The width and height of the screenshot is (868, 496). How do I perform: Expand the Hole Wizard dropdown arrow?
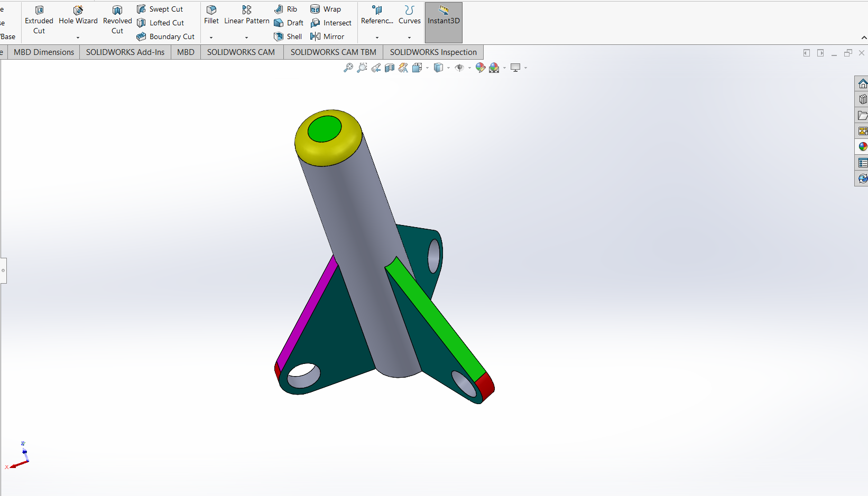(x=78, y=38)
